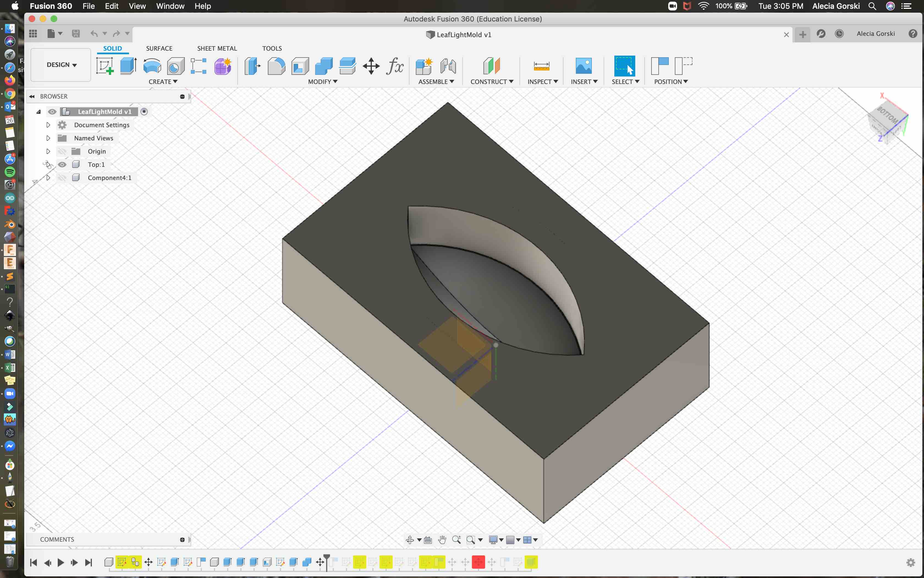924x578 pixels.
Task: Open the Window menu
Action: point(170,6)
